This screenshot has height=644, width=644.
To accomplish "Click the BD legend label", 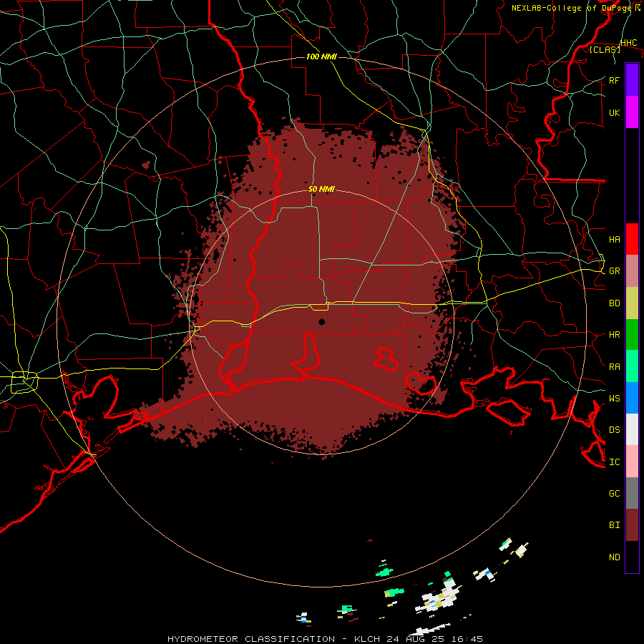I will (614, 303).
